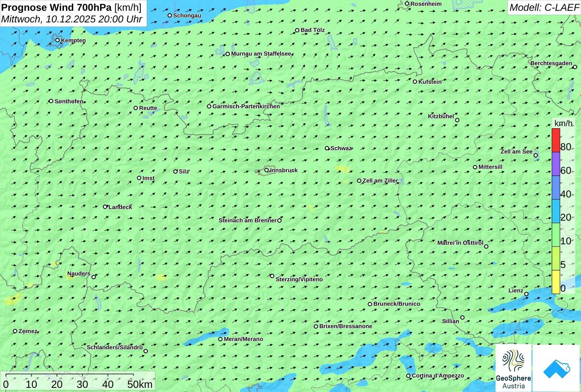This screenshot has width=581, height=392.
Task: Click the 'Schlanders/Silandro' label
Action: [115, 347]
